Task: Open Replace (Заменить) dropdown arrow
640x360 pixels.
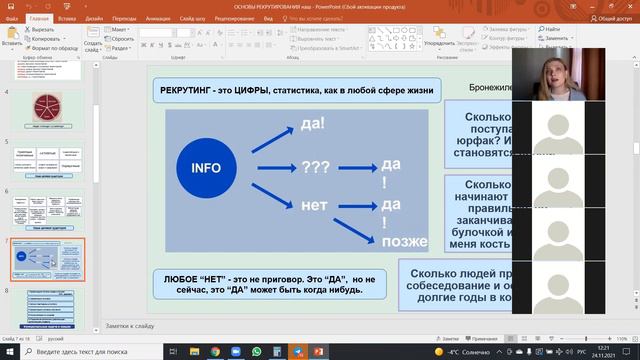Action: [572, 38]
